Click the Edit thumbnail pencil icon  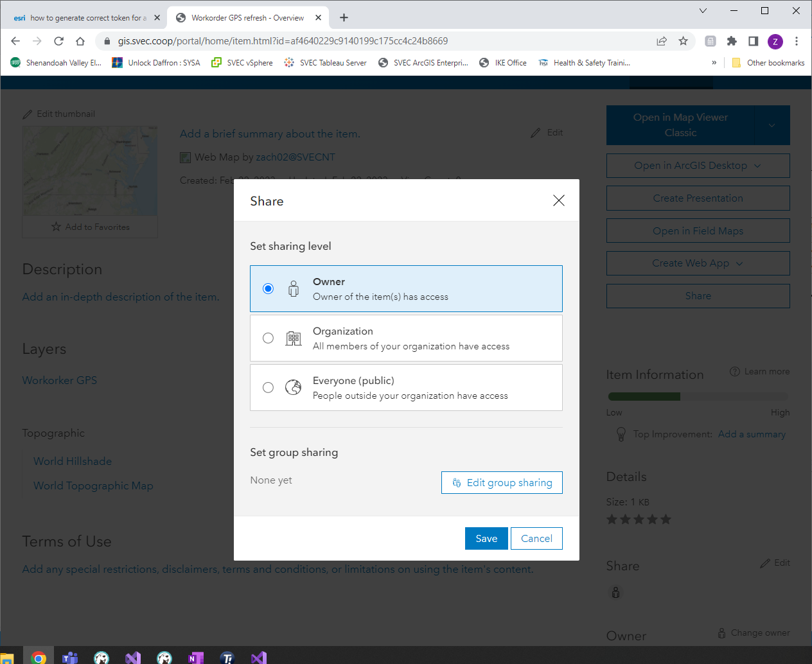tap(28, 114)
